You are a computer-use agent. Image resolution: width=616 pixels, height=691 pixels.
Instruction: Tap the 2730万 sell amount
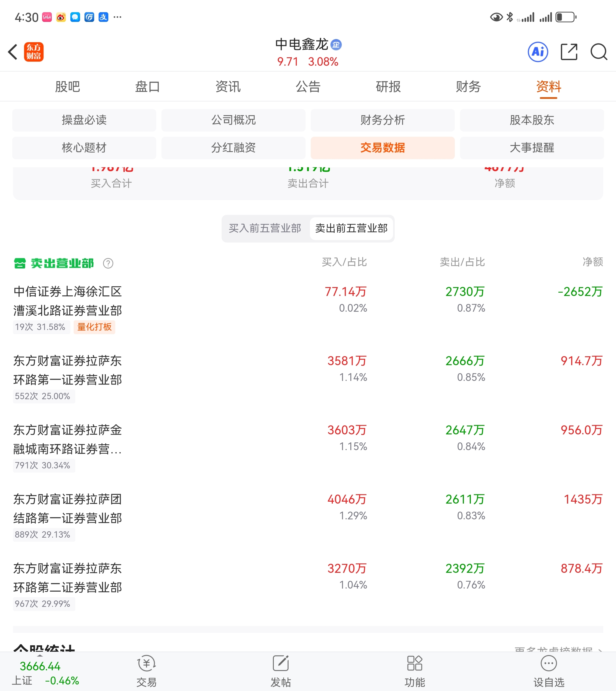point(465,292)
